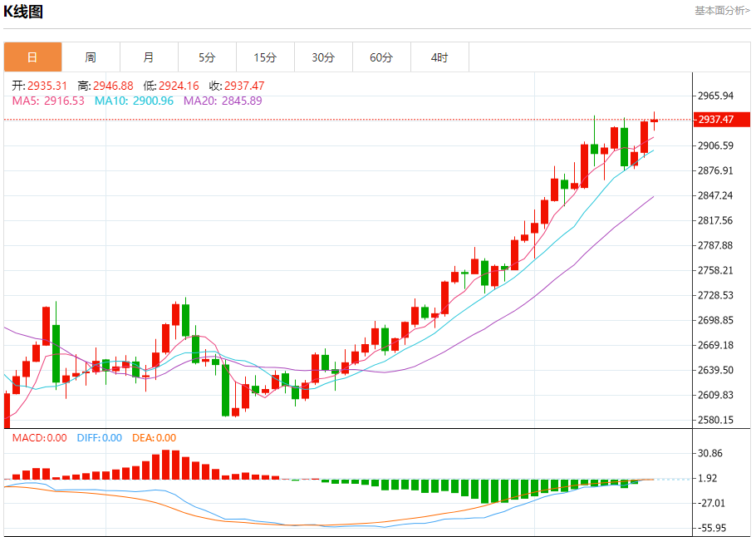Open the 60分 interval tab
The height and width of the screenshot is (537, 756).
coord(382,57)
